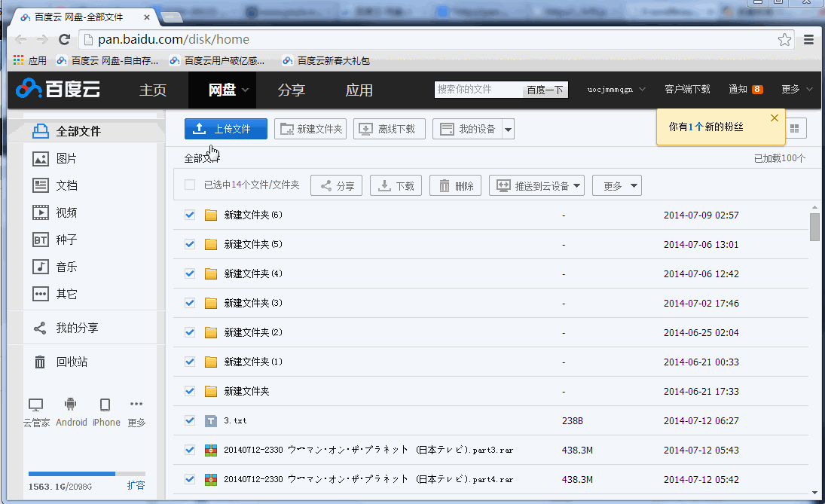This screenshot has height=504, width=825.
Task: Go back in browser
Action: click(21, 39)
